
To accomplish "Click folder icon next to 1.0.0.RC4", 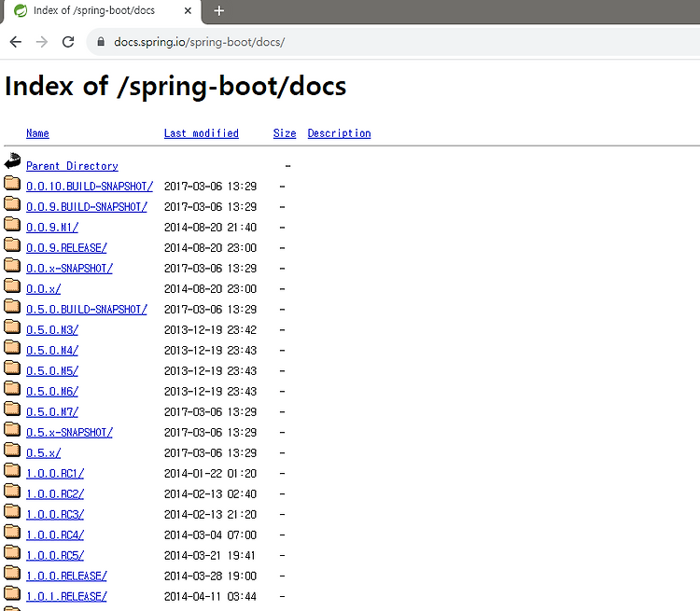I will [x=12, y=532].
